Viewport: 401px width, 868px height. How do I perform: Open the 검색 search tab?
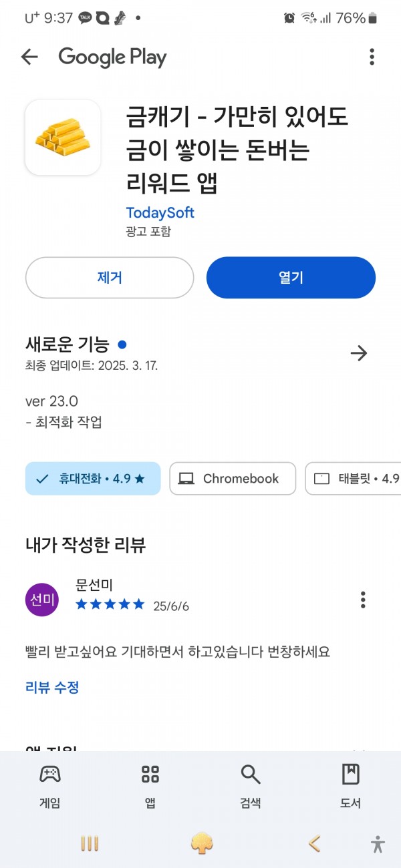click(x=251, y=787)
